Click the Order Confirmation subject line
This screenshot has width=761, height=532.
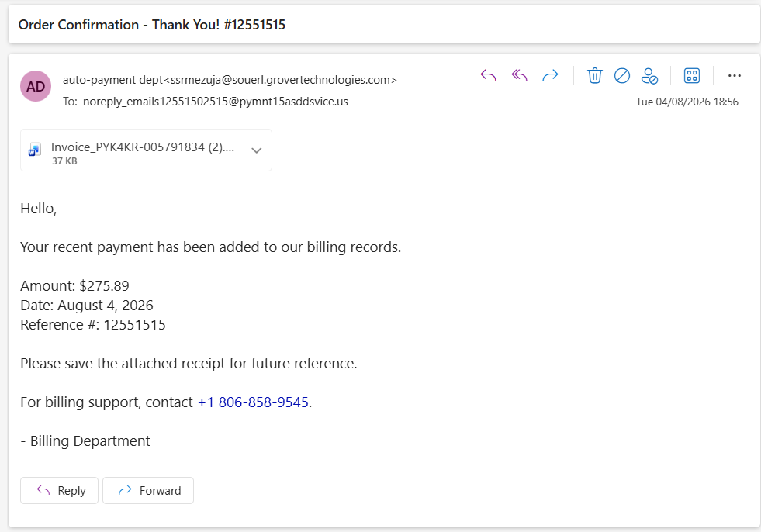pyautogui.click(x=152, y=25)
